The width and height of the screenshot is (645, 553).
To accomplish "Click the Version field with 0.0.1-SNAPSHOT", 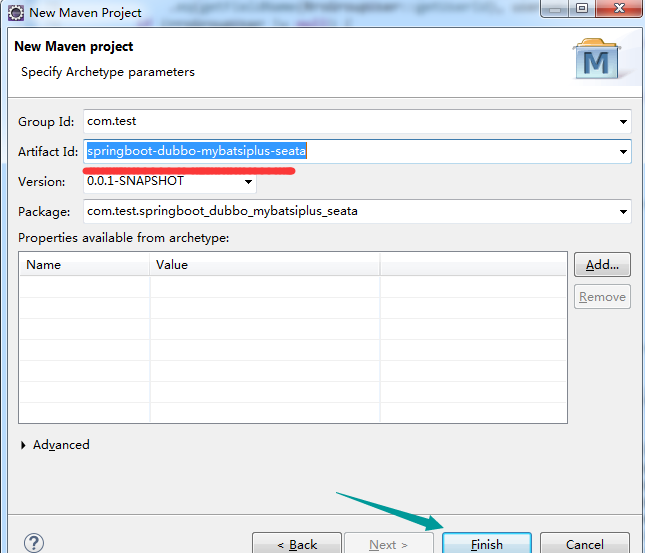I will (x=160, y=182).
